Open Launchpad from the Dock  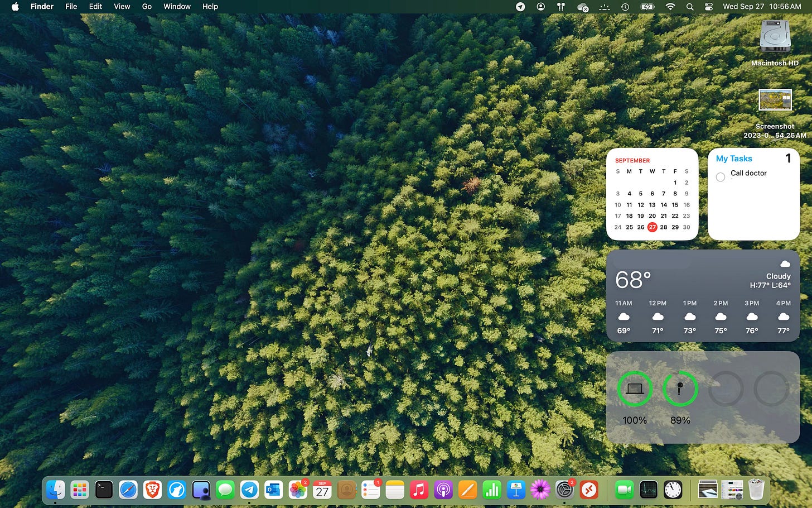coord(80,490)
